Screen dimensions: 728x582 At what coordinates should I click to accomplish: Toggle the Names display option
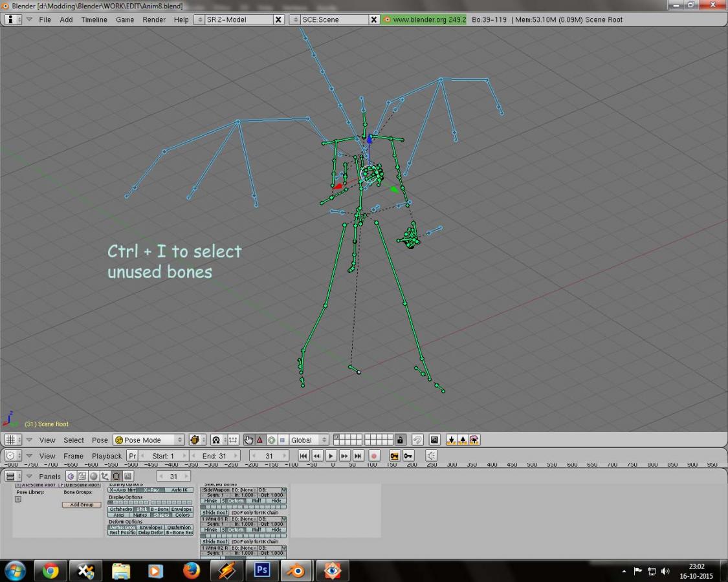click(140, 515)
